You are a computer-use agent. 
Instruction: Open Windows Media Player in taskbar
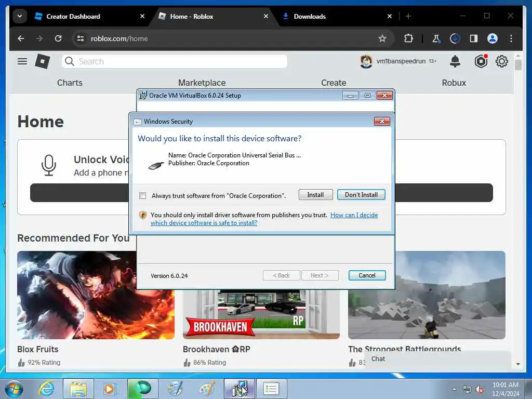[x=110, y=389]
